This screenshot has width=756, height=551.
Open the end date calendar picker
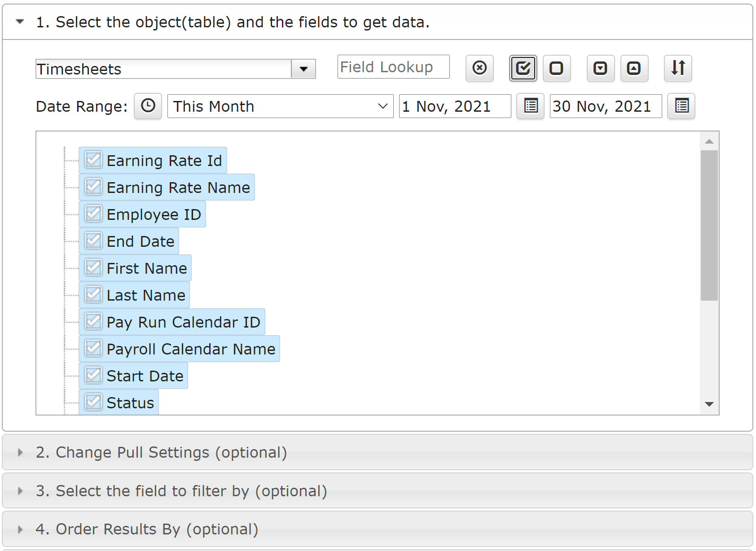[681, 106]
